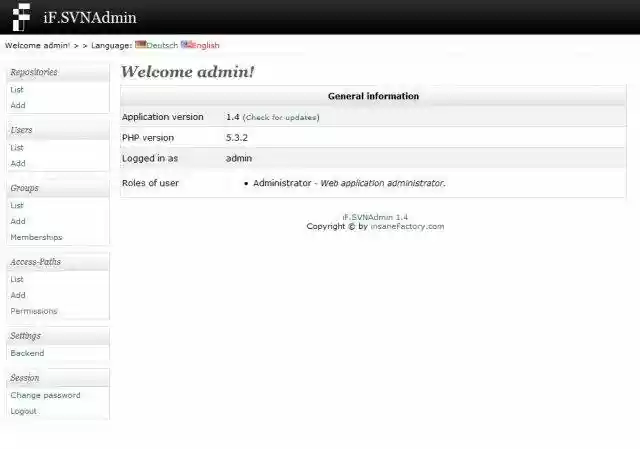Log out of the session
The image size is (640, 449).
23,411
